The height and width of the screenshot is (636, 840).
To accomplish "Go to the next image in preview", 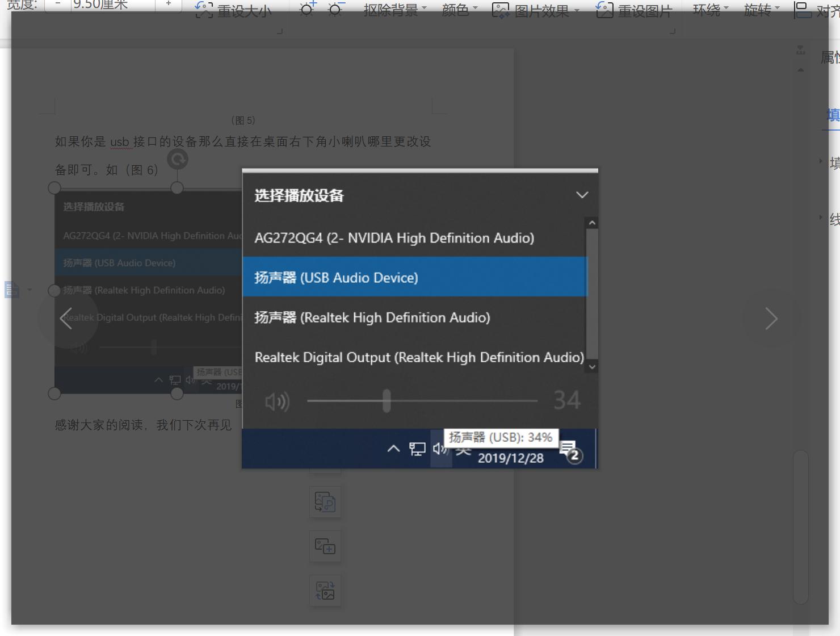I will [771, 319].
